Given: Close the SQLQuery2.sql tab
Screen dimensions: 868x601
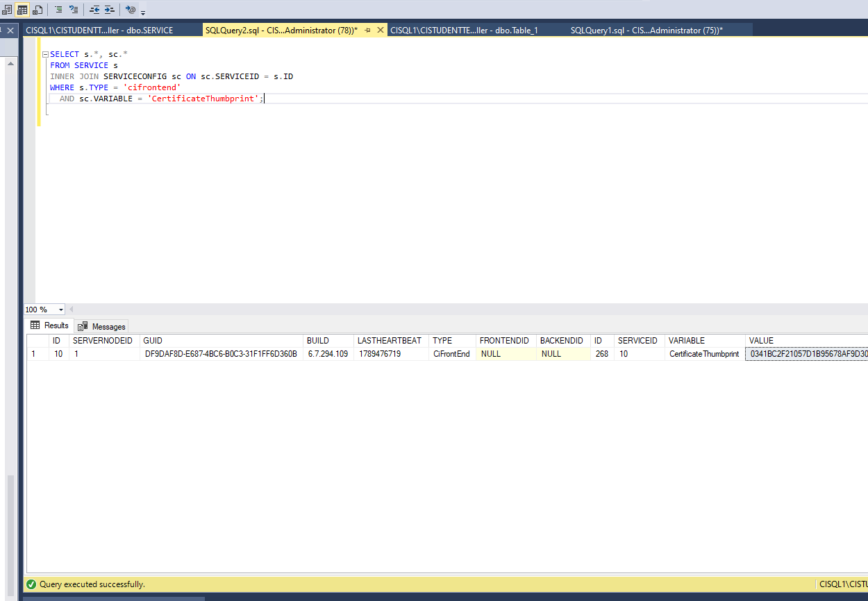Looking at the screenshot, I should point(381,31).
